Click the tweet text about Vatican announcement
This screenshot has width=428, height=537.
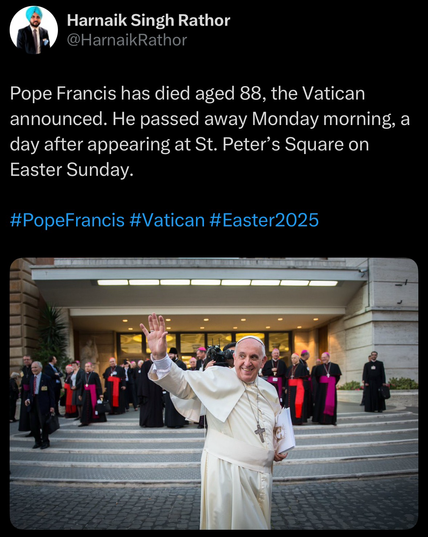210,132
